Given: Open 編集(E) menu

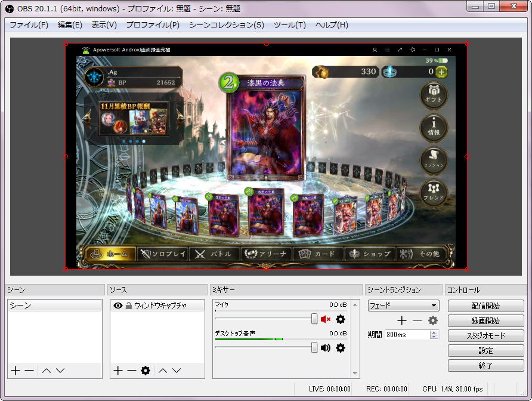Looking at the screenshot, I should click(70, 25).
